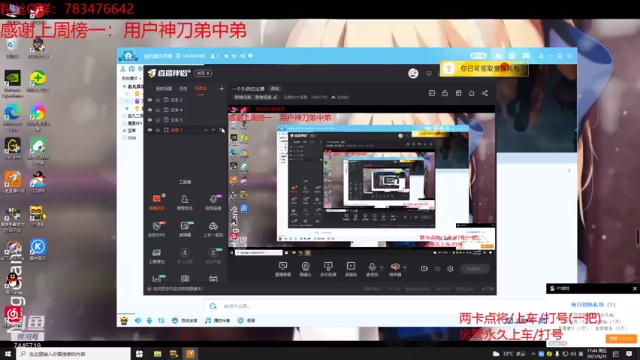Click the start live button
The width and height of the screenshot is (640, 360).
point(474,269)
